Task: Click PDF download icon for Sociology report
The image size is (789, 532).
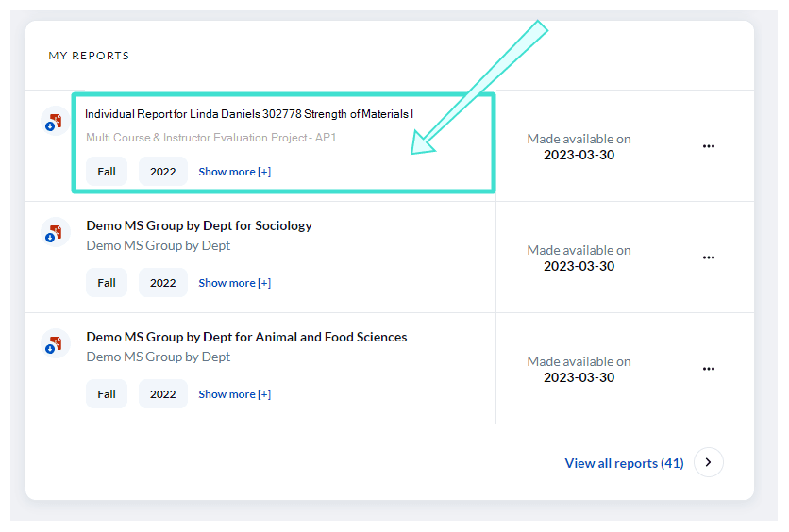Action: click(55, 232)
